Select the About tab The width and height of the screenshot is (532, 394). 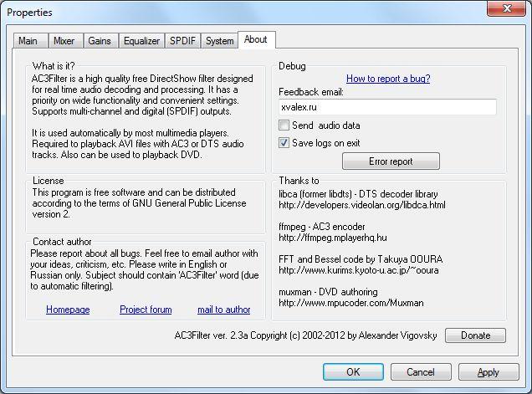tap(256, 39)
